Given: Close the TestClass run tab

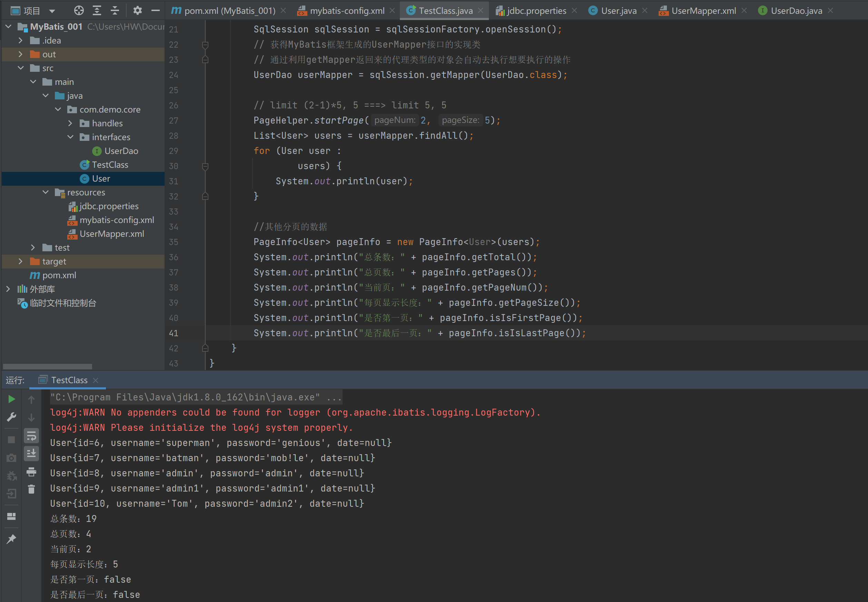Looking at the screenshot, I should pos(96,380).
